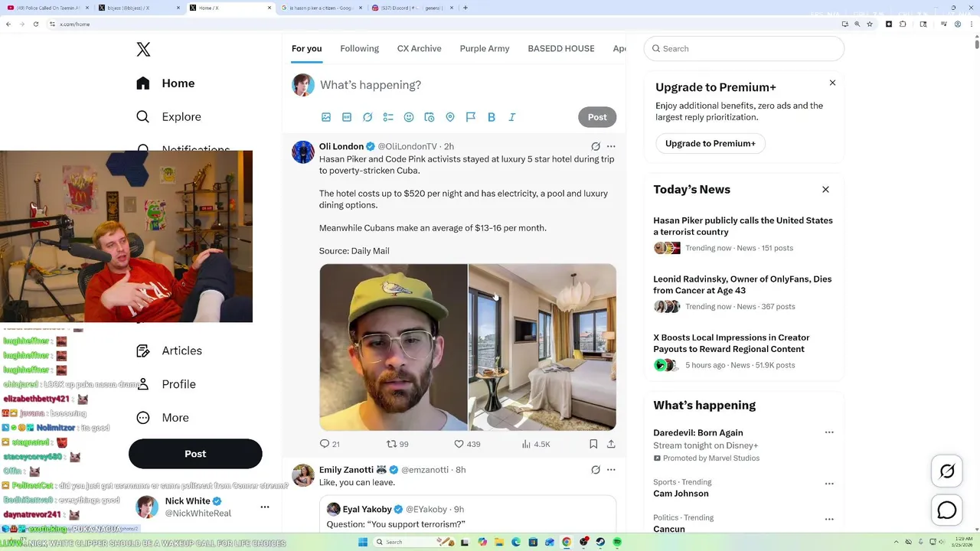The width and height of the screenshot is (980, 551).
Task: Close the Today's News panel
Action: (825, 189)
